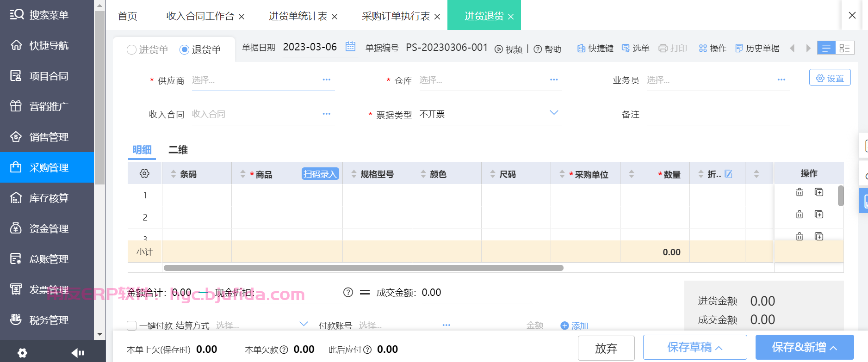The height and width of the screenshot is (362, 868).
Task: Switch to the card layout view icon
Action: pyautogui.click(x=845, y=48)
